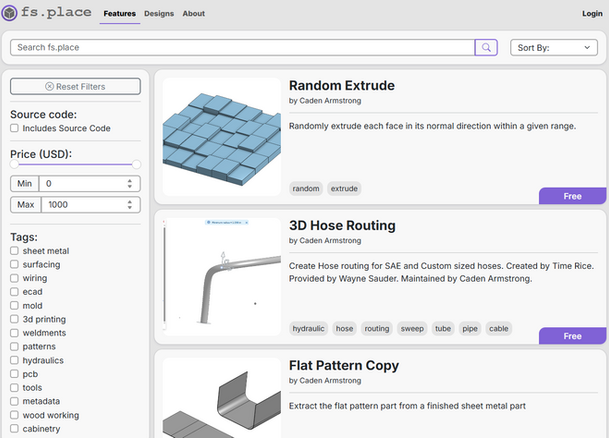Click author name under Flat Pattern Copy
The image size is (609, 438).
[330, 381]
